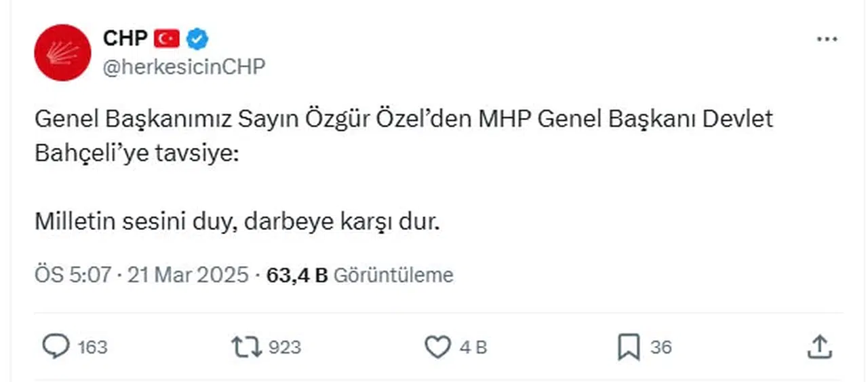Click the @herkesicinCHP handle
The width and height of the screenshot is (868, 382).
(183, 67)
